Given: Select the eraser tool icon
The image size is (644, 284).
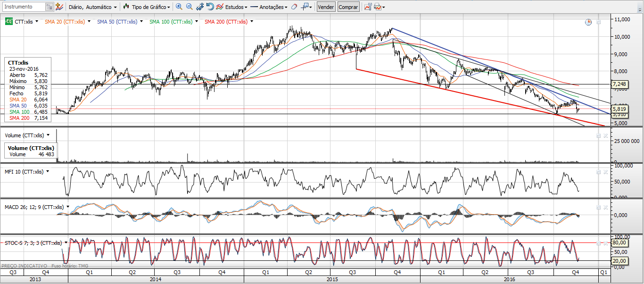Looking at the screenshot, I should 294,7.
